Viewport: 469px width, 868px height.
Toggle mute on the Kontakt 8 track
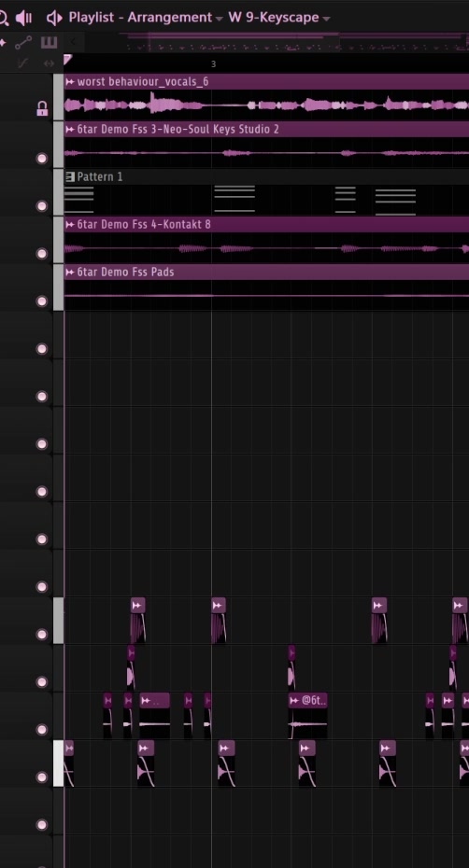pos(42,254)
